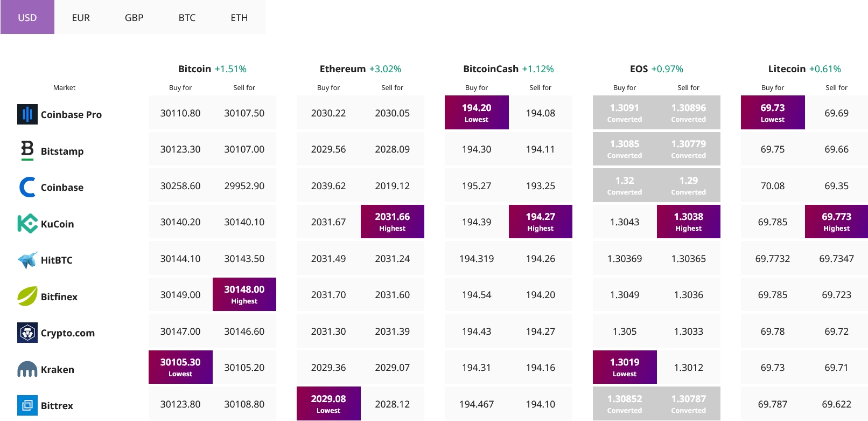Select KuCoin's highest EOS sell price 1.3038
The image size is (868, 421).
pyautogui.click(x=689, y=222)
